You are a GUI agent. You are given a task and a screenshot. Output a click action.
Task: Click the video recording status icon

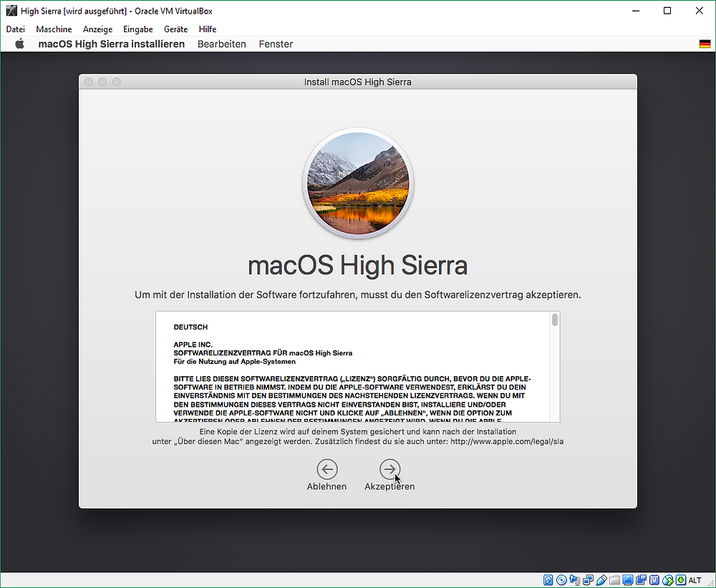coord(641,580)
